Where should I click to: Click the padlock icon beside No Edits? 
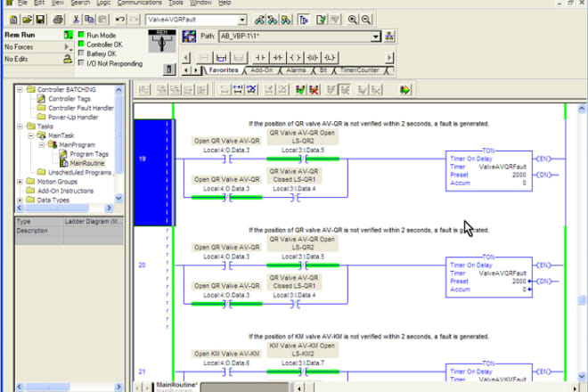tap(68, 59)
